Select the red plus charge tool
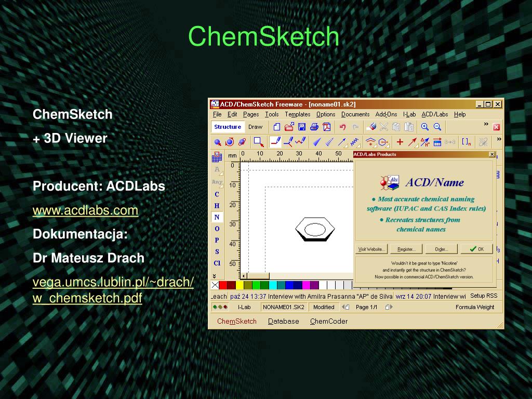This screenshot has height=399, width=532. pos(400,142)
